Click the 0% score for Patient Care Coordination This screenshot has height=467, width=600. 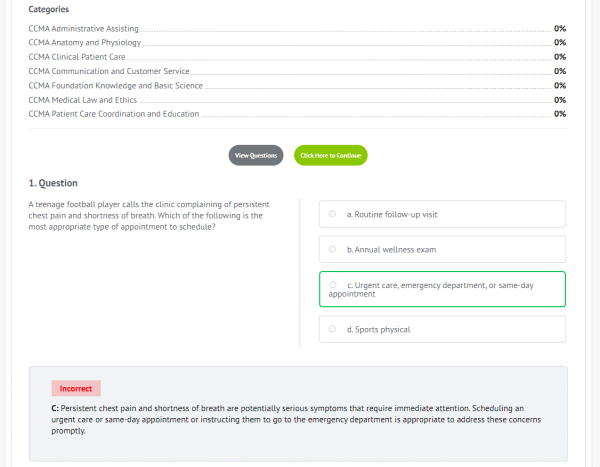coord(560,113)
